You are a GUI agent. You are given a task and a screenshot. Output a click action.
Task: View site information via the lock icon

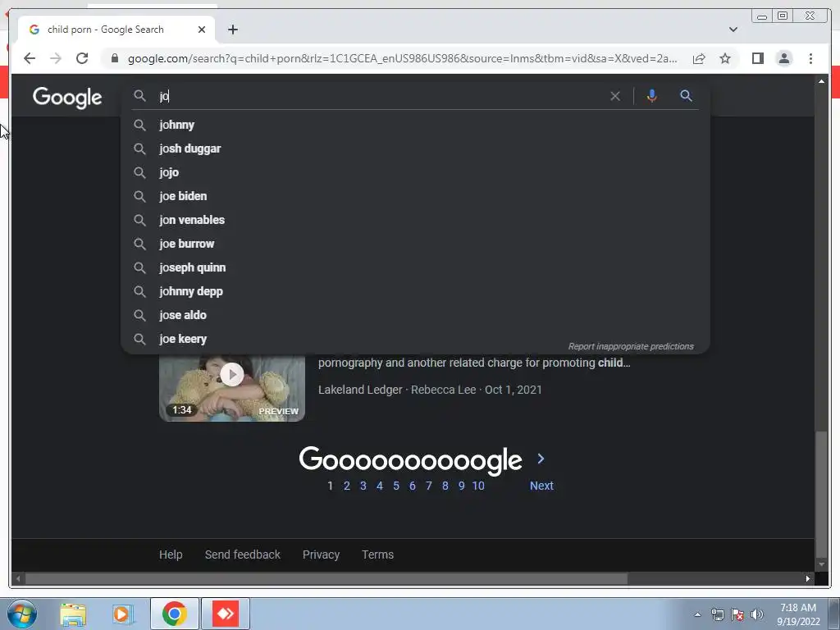[x=114, y=58]
